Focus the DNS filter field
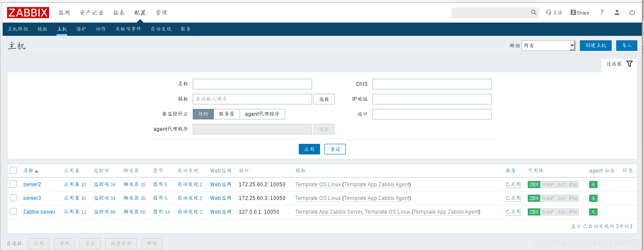Screen dimensions: 644x250 pyautogui.click(x=432, y=84)
